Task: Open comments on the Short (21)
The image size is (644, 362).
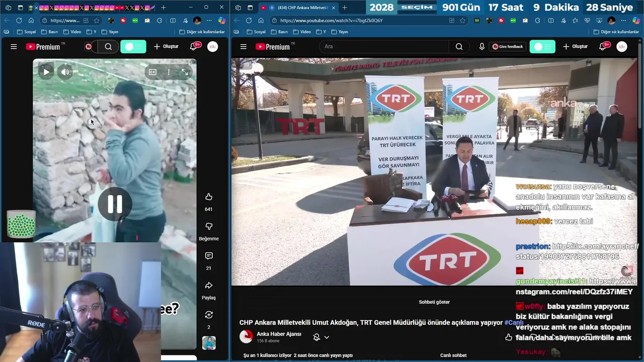Action: point(209,256)
